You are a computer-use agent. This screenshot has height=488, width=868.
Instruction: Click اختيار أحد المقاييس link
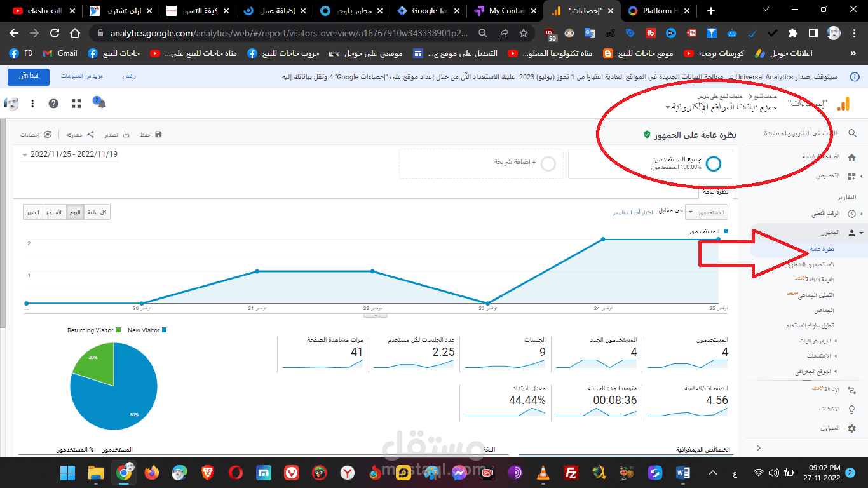(632, 212)
